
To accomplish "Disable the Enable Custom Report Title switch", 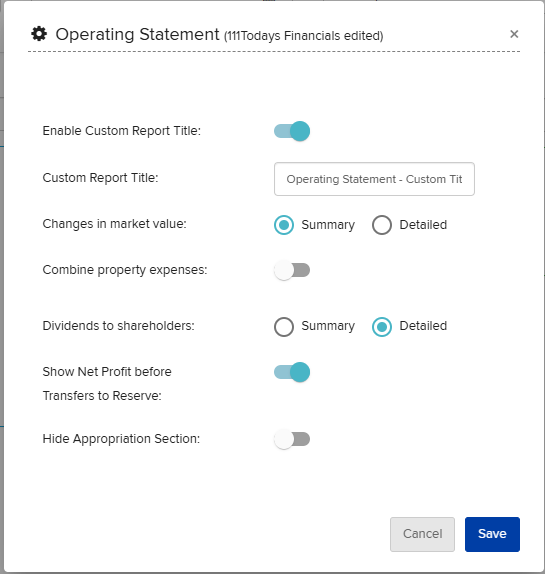I will [292, 131].
